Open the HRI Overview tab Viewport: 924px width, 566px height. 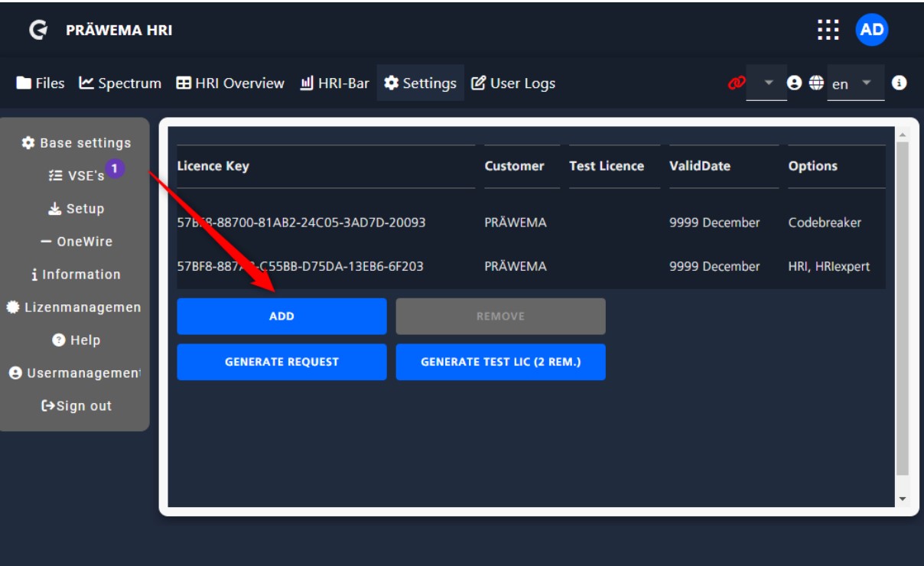[x=230, y=83]
